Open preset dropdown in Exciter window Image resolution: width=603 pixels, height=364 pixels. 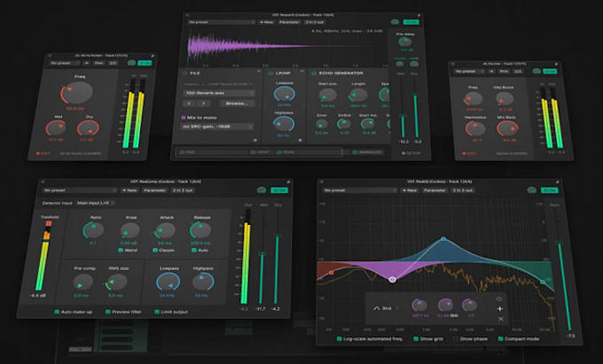(x=469, y=72)
